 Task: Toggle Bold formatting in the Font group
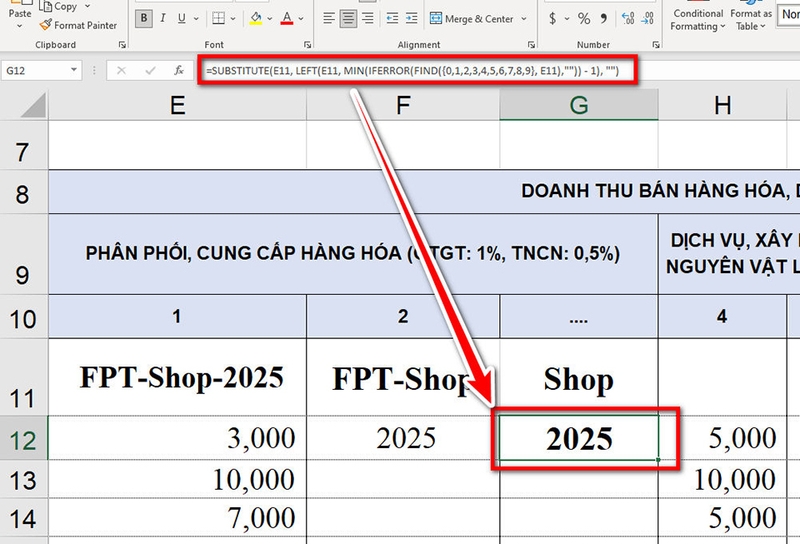[144, 19]
